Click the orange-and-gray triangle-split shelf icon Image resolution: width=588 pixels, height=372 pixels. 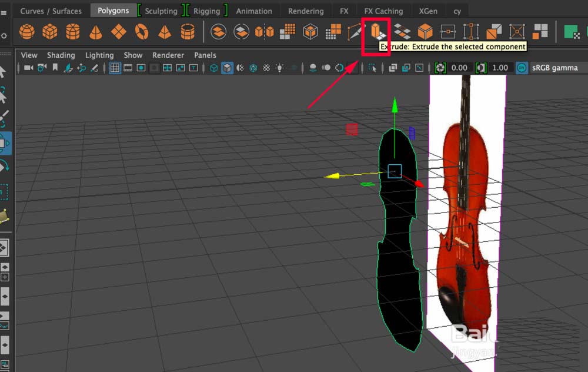494,32
